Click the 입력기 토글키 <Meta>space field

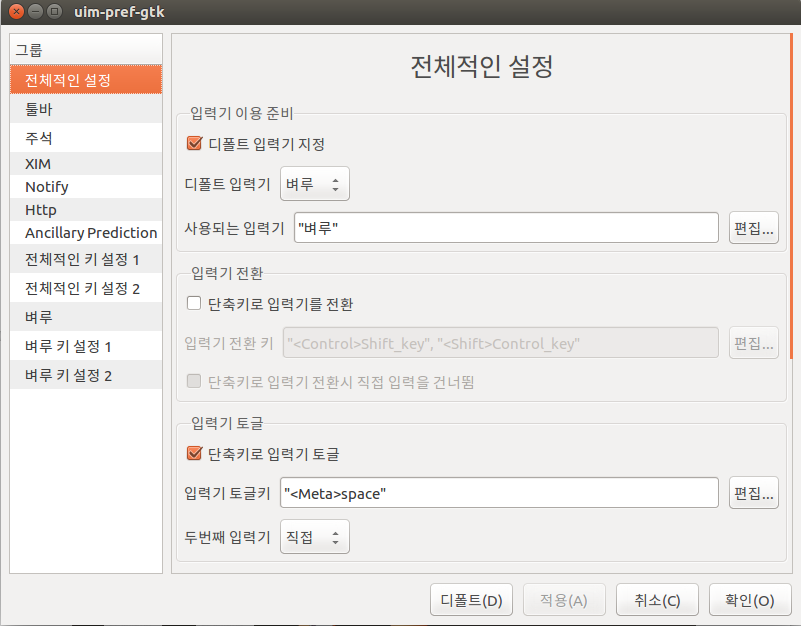pos(499,493)
